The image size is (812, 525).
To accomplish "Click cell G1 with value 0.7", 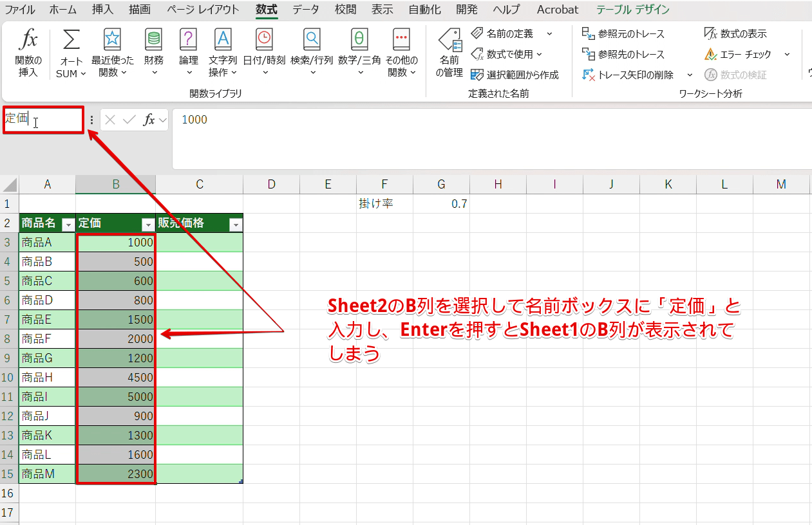I will [x=441, y=204].
